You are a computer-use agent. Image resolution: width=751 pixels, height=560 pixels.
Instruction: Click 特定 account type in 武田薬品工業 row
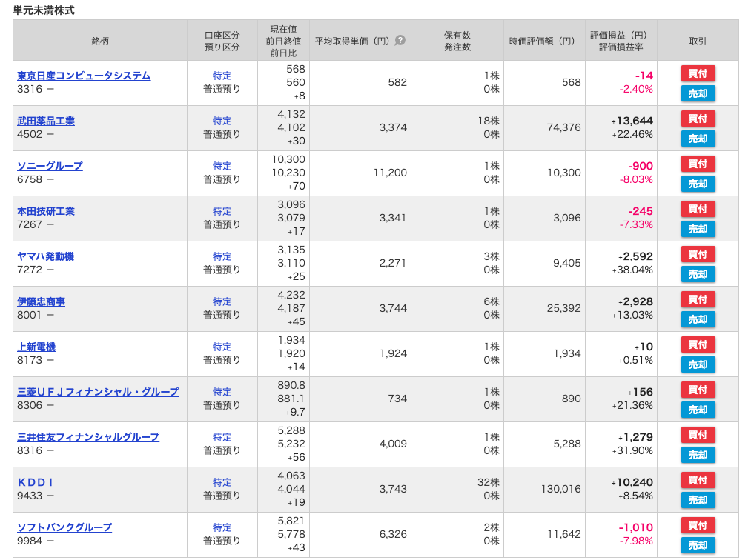click(222, 121)
